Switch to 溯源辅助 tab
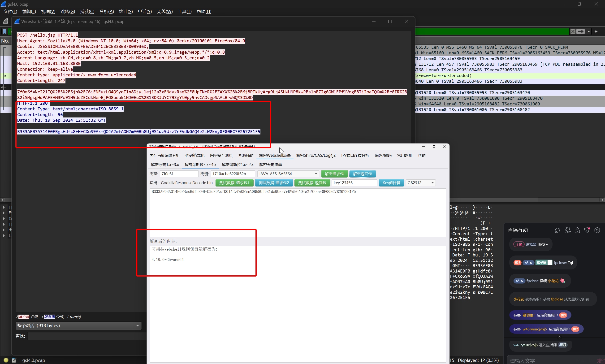 pos(246,155)
